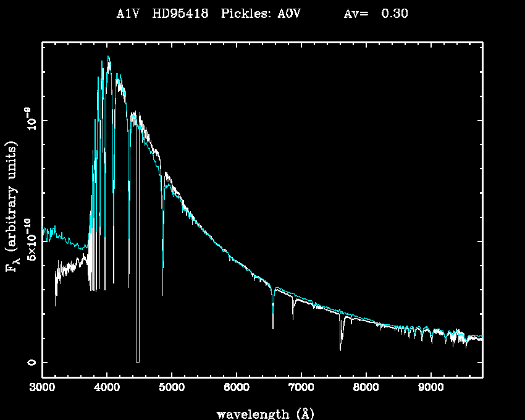Click the absorption line bottom near 6560 Å
Screen dimensions: 525x420
[x=273, y=327]
